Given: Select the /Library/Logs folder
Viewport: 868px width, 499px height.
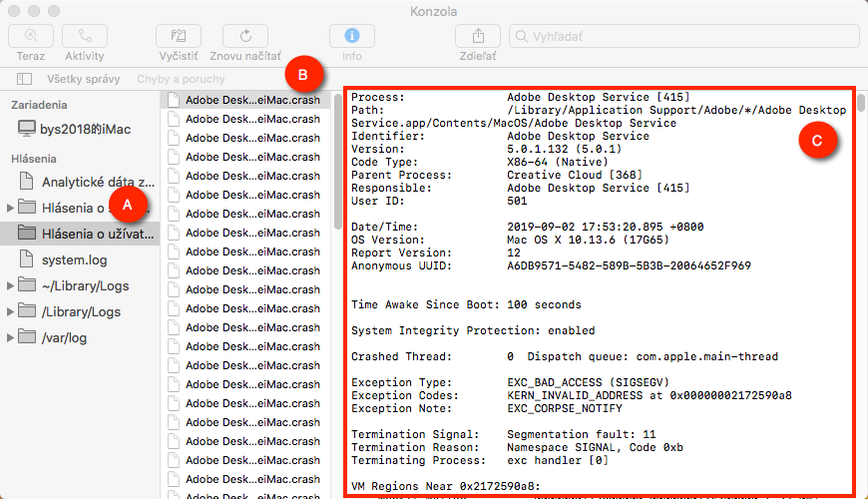Looking at the screenshot, I should (x=80, y=311).
